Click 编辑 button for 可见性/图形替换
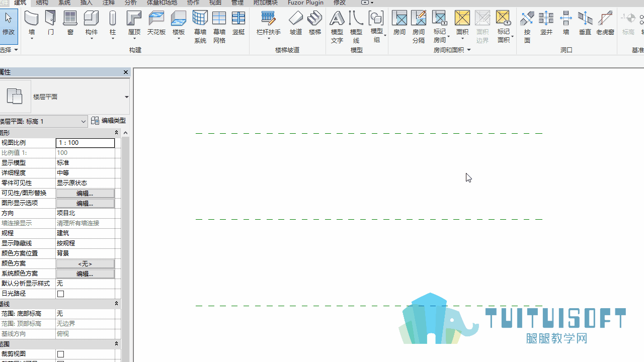644x362 pixels. [85, 193]
